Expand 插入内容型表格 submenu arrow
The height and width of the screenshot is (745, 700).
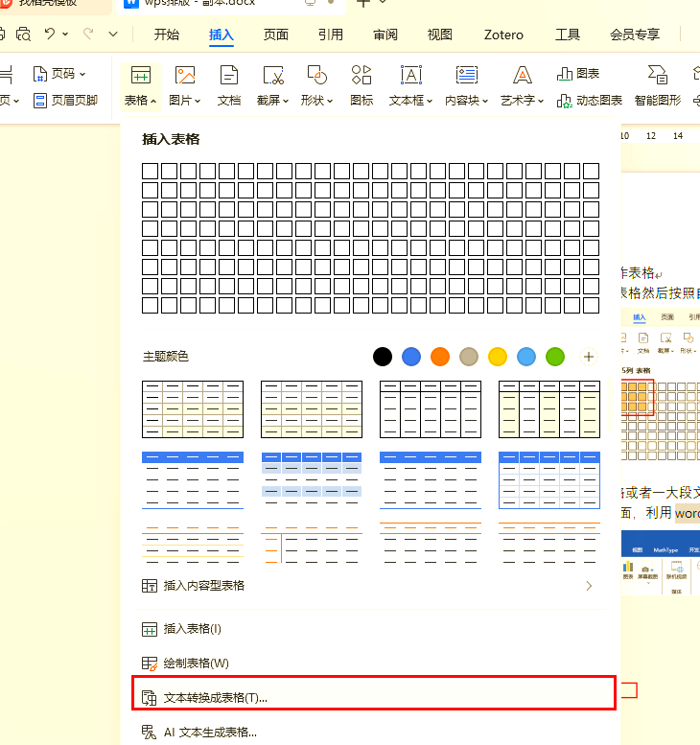click(x=590, y=586)
